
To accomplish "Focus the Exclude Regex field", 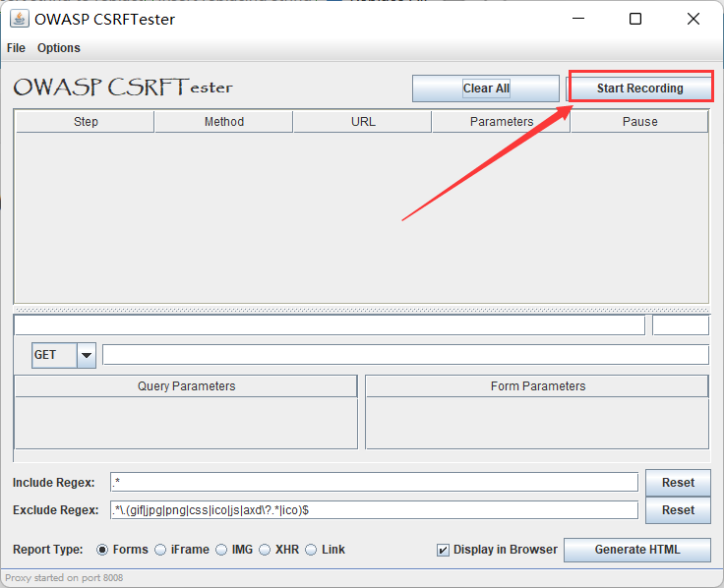I will click(374, 510).
